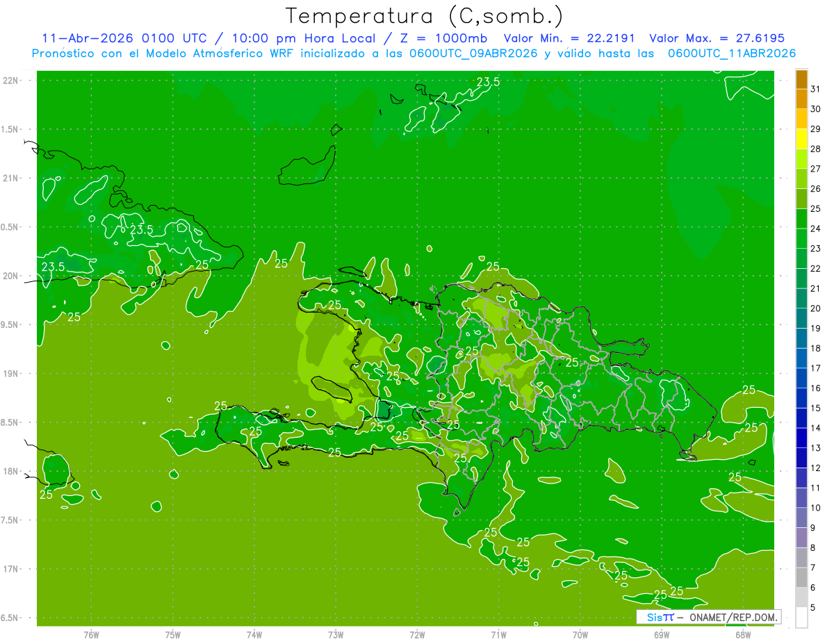Viewport: 834px width, 644px height.
Task: Click the WRF model forecast description line
Action: point(414,53)
